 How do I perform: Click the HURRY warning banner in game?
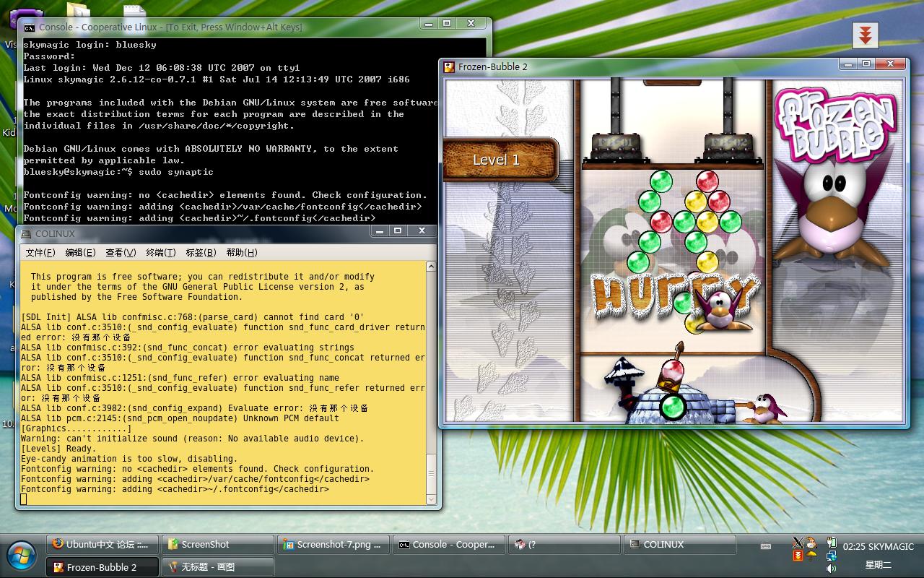(x=675, y=296)
